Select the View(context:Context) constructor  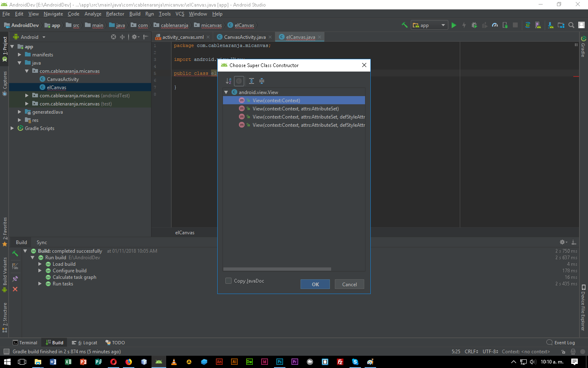click(294, 100)
